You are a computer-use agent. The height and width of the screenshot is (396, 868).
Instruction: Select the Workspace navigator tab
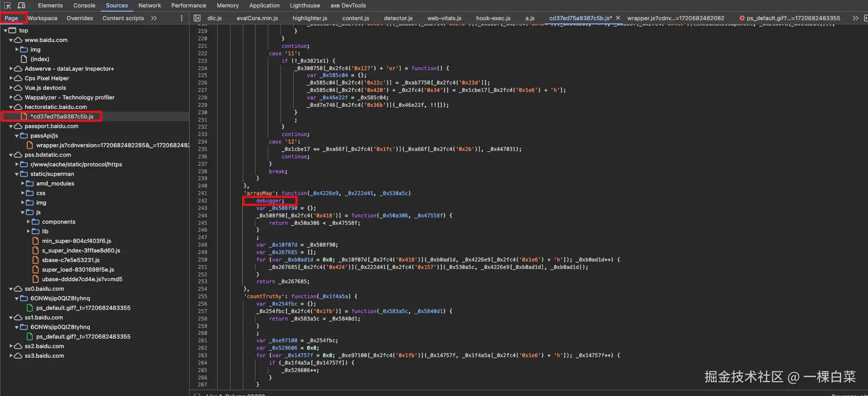click(42, 18)
